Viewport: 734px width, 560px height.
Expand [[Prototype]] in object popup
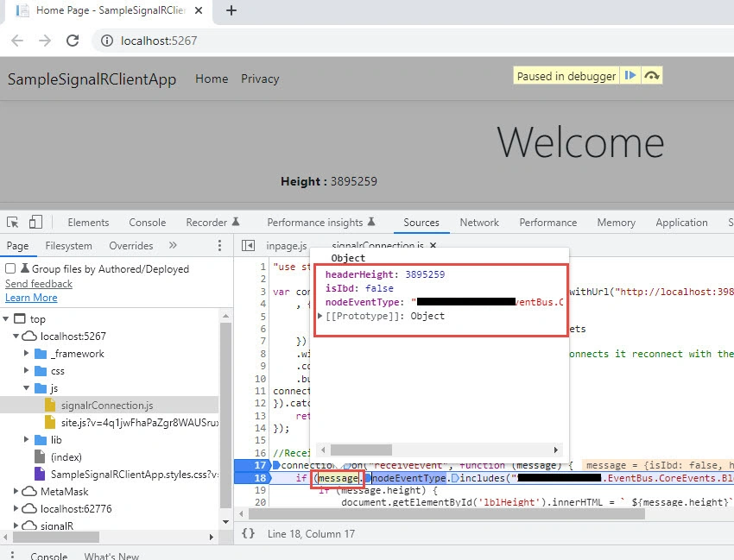pyautogui.click(x=320, y=316)
